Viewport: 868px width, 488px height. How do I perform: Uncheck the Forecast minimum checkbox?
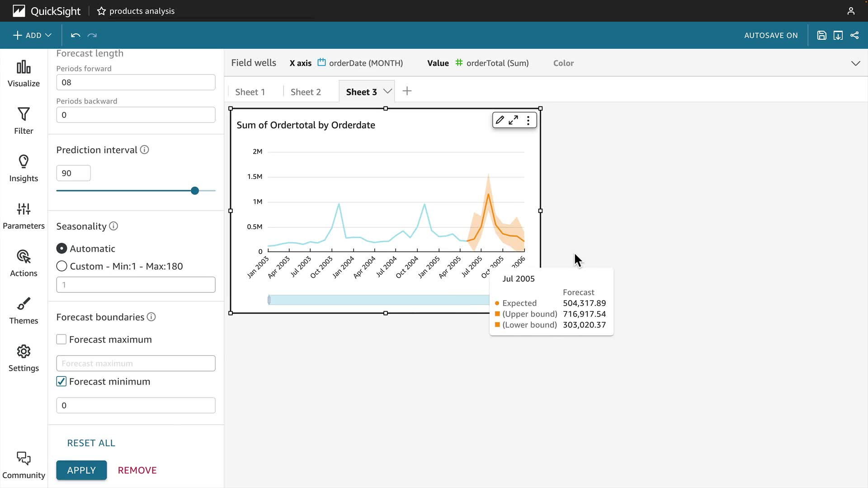click(x=61, y=381)
